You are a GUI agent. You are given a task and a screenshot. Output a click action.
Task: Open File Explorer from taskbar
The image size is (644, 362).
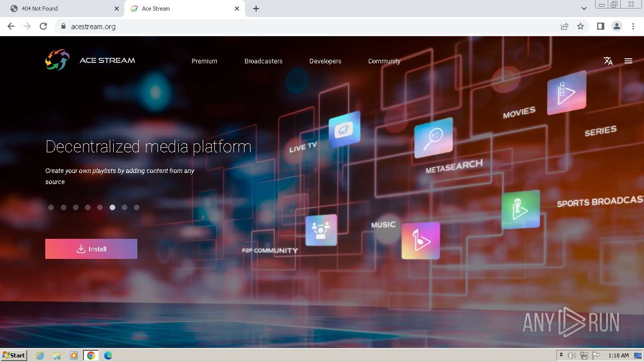[x=57, y=355]
